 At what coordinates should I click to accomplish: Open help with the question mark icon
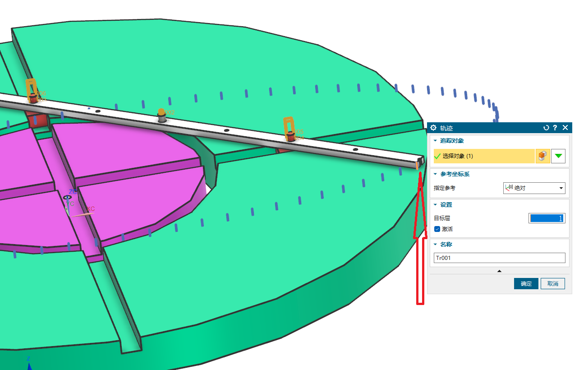tap(555, 128)
